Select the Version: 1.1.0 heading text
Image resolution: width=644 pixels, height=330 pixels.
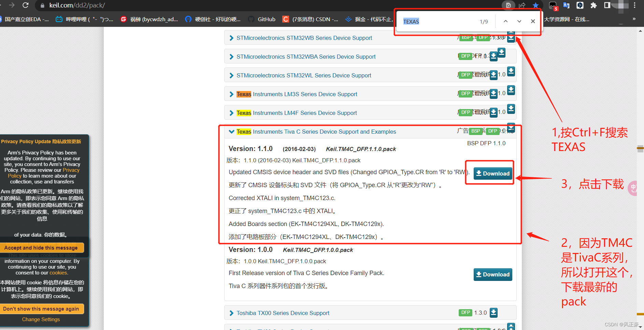click(x=251, y=149)
